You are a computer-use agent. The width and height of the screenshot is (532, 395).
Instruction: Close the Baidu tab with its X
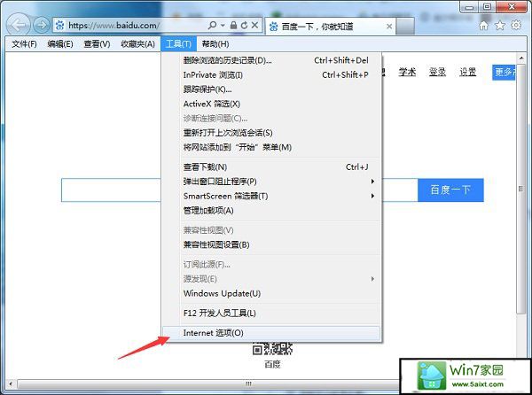(x=389, y=27)
